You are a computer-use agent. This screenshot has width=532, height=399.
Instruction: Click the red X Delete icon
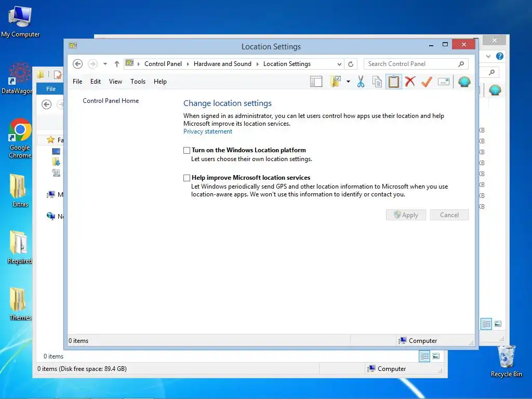(410, 82)
